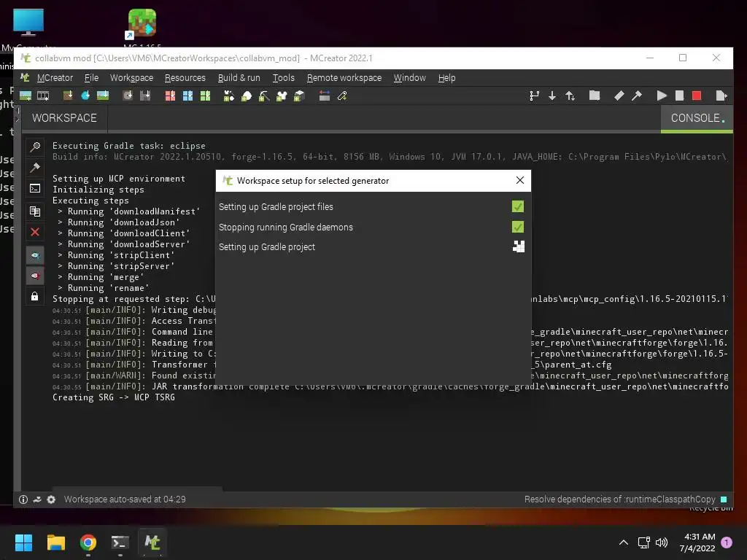Click the git branch remote workspace icon
Viewport: 747px width, 560px height.
click(x=534, y=96)
